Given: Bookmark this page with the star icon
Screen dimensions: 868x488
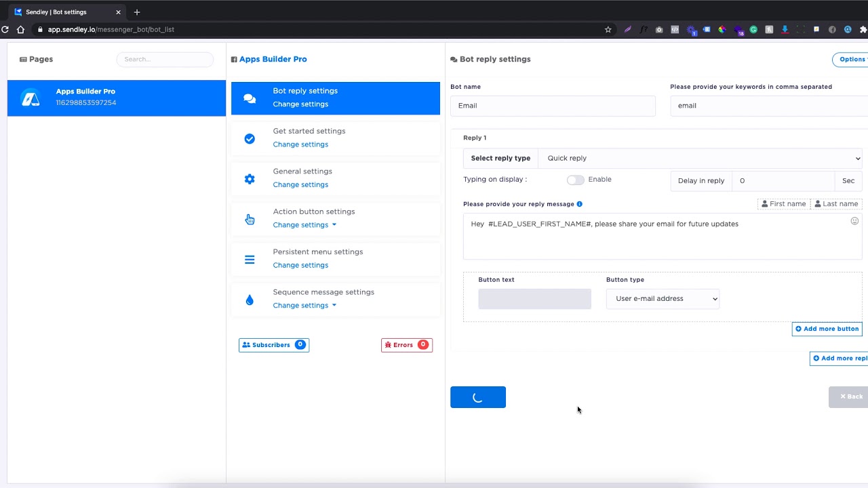Looking at the screenshot, I should 608,29.
